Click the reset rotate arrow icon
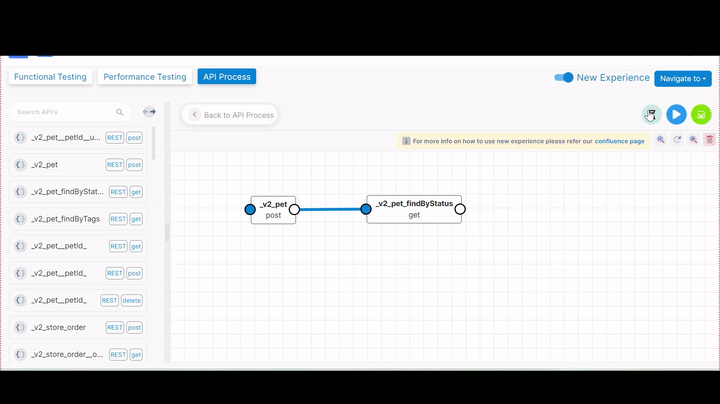 pos(677,140)
